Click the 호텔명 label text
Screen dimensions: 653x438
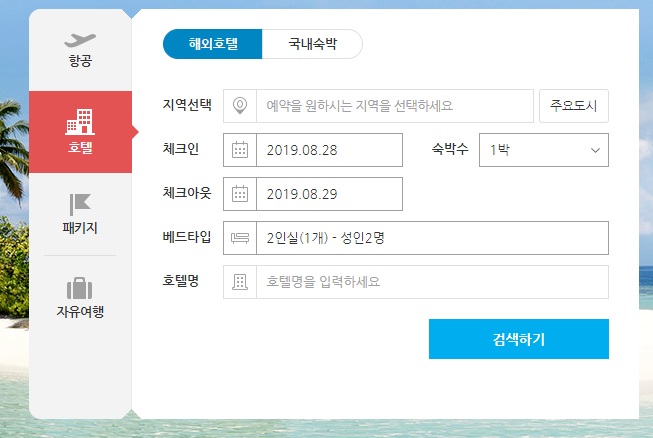point(181,281)
